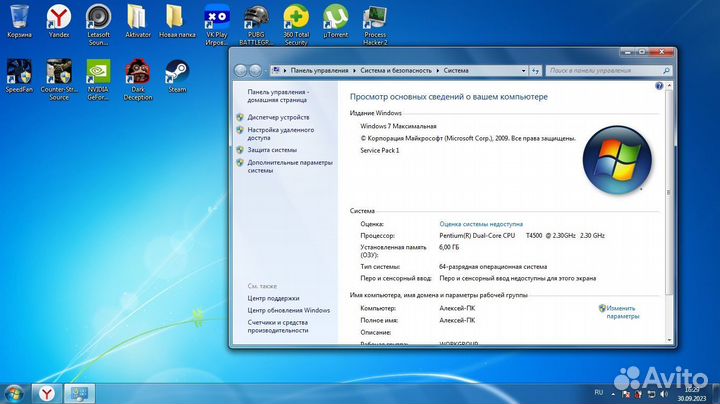The image size is (720, 404).
Task: Open the taskbar clock and date
Action: coord(692,394)
